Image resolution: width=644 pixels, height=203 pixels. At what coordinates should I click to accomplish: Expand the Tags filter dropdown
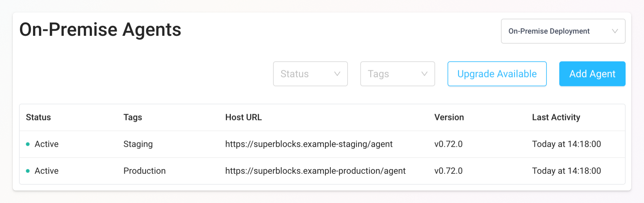coord(397,74)
